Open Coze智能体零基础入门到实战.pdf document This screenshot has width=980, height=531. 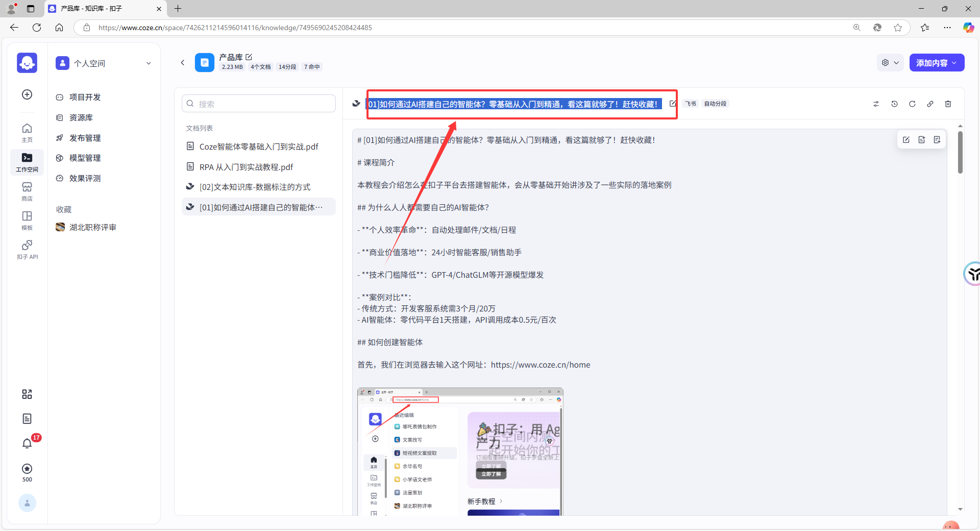[x=259, y=147]
